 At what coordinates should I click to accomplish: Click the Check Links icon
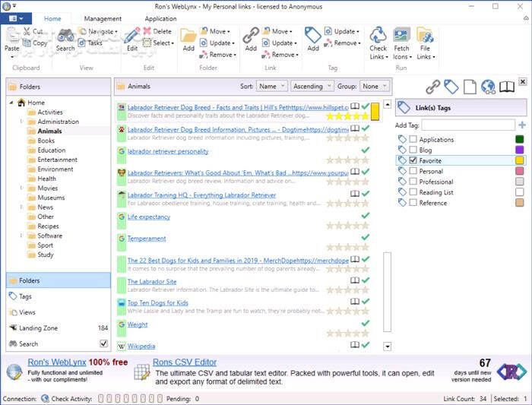[378, 36]
